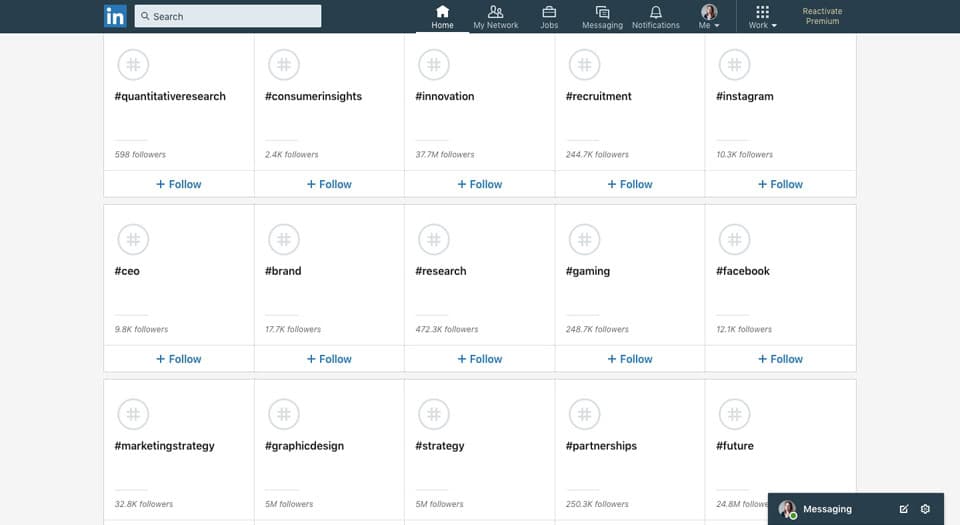Follow #research hashtag
Image resolution: width=960 pixels, height=525 pixels.
(x=479, y=359)
